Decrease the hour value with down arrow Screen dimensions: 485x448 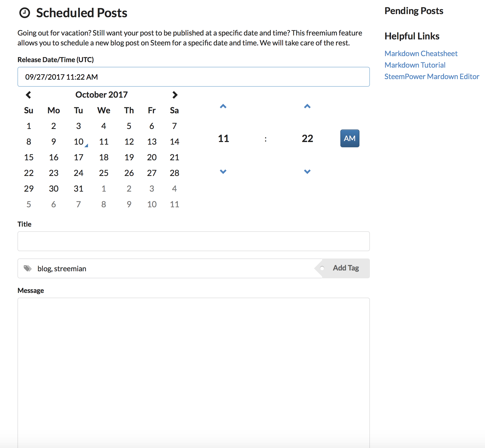click(223, 172)
